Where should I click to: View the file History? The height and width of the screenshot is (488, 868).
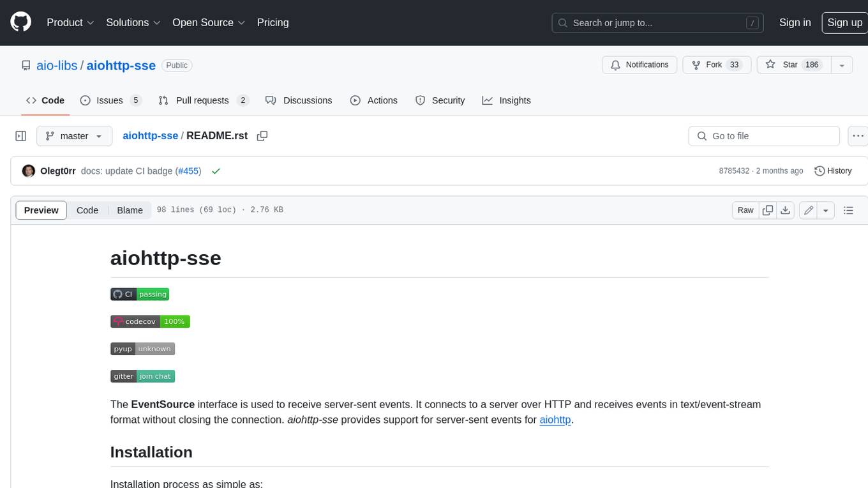(833, 171)
